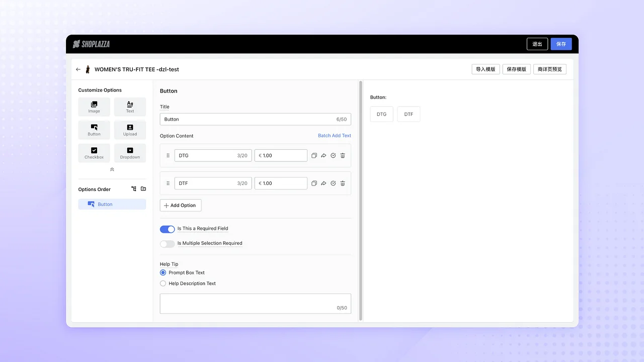Add a Dropdown customize option
This screenshot has height=362, width=644.
coord(130,153)
